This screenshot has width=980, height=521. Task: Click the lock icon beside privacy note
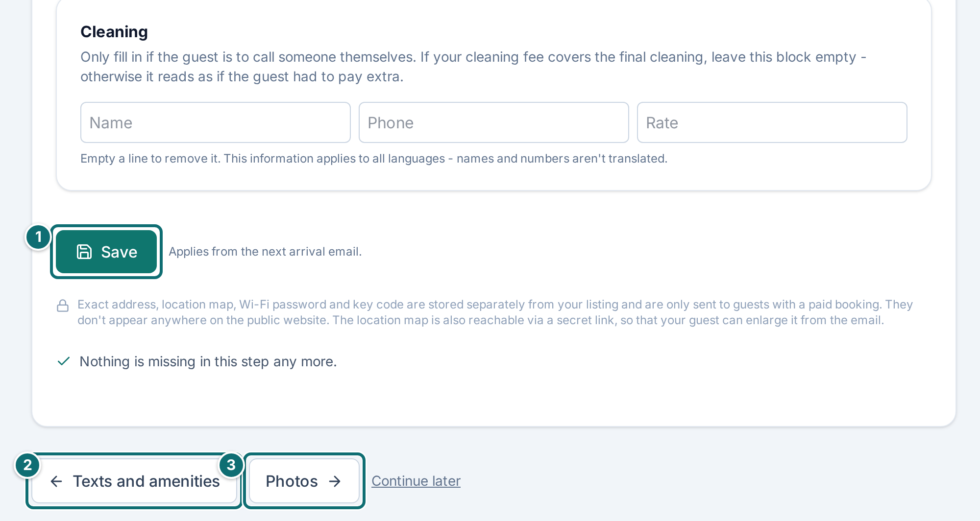point(63,306)
